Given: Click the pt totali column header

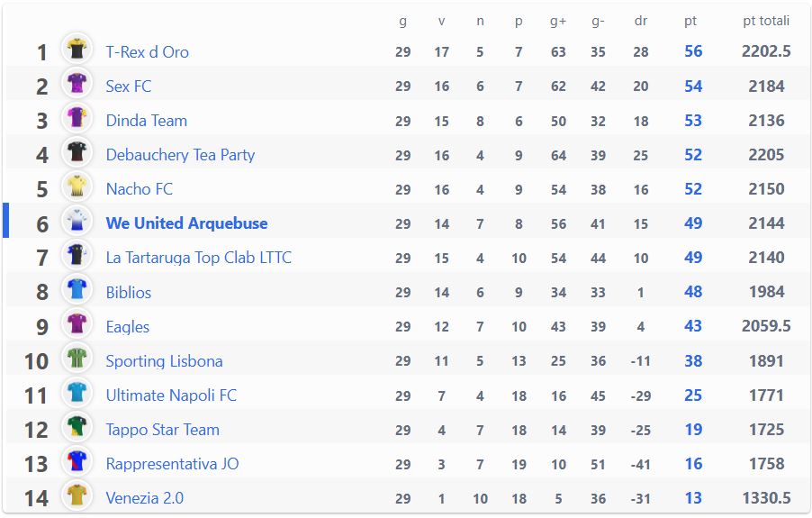Looking at the screenshot, I should pos(766,21).
